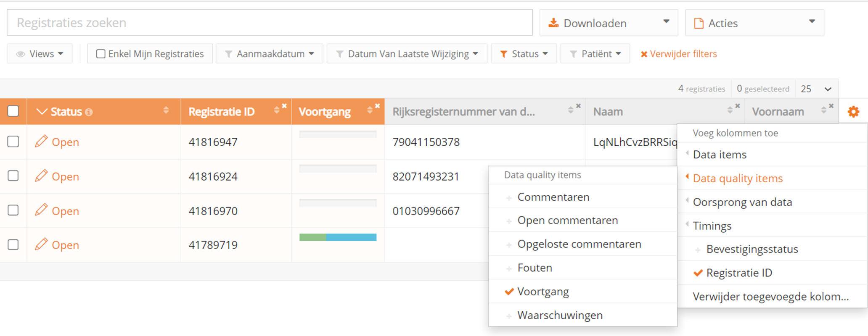
Task: Click plus icon next to Fouten
Action: coord(509,268)
